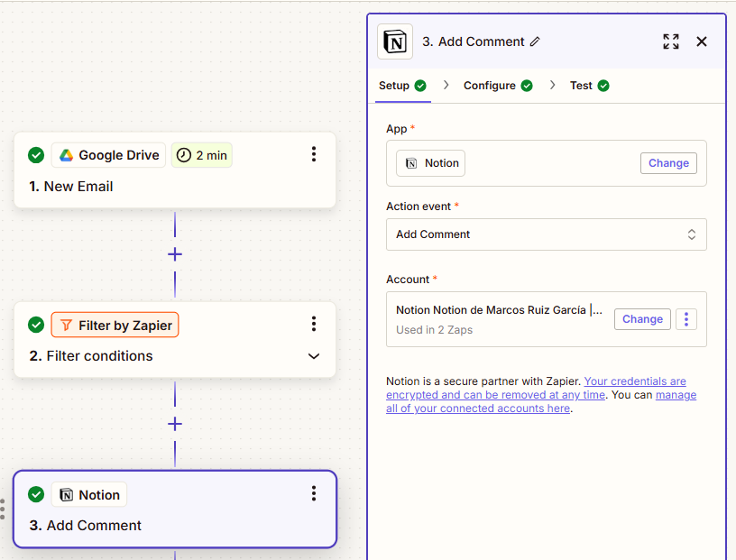Viewport: 736px width, 560px height.
Task: Change the connected Notion account
Action: tap(642, 319)
